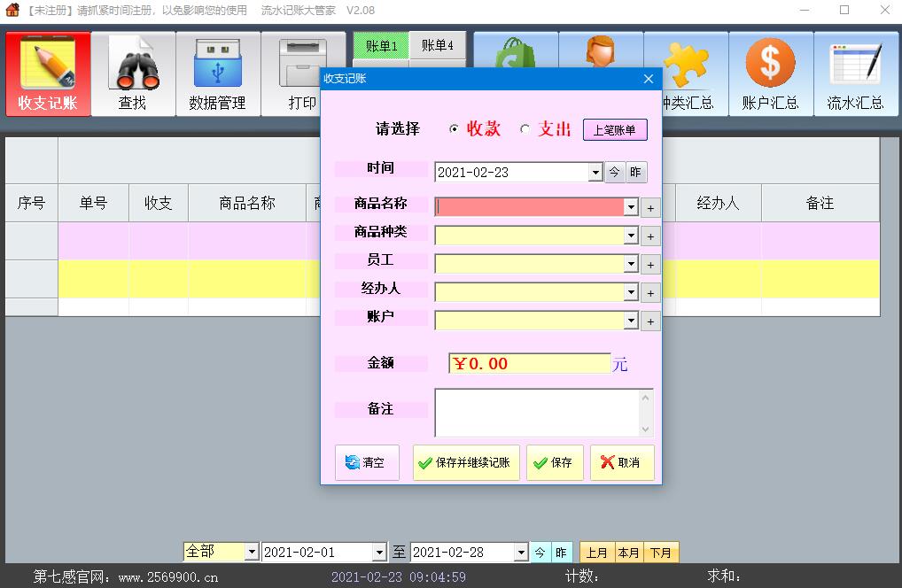
Task: Add new 商品种类 with plus button
Action: (650, 236)
